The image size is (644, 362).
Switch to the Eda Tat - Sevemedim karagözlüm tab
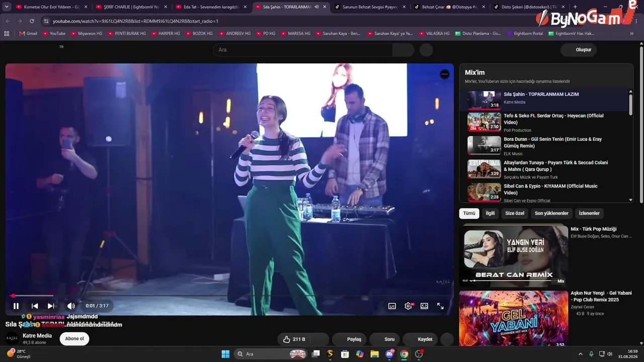coord(207,7)
